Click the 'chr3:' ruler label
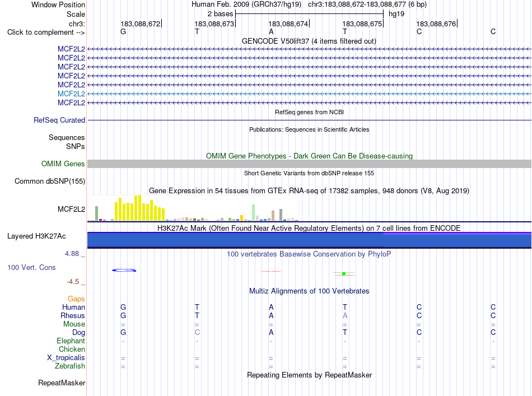The height and width of the screenshot is (396, 532). coord(77,24)
